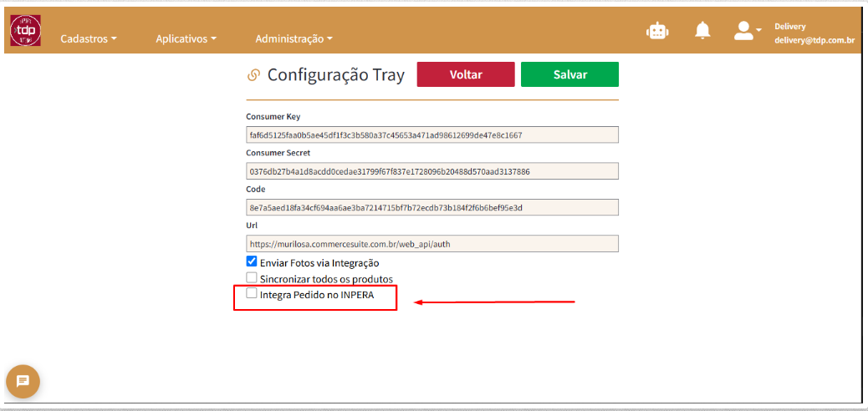The height and width of the screenshot is (411, 868).
Task: Click the Configuração Tray heading
Action: coord(336,75)
